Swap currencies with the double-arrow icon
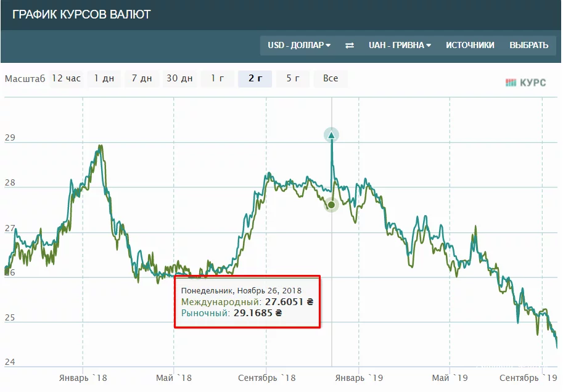This screenshot has width=563, height=392. coord(350,45)
